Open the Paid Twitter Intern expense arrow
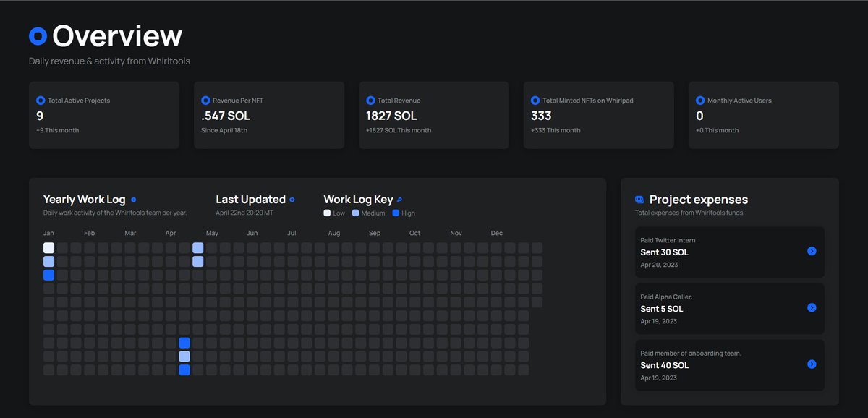 tap(812, 251)
